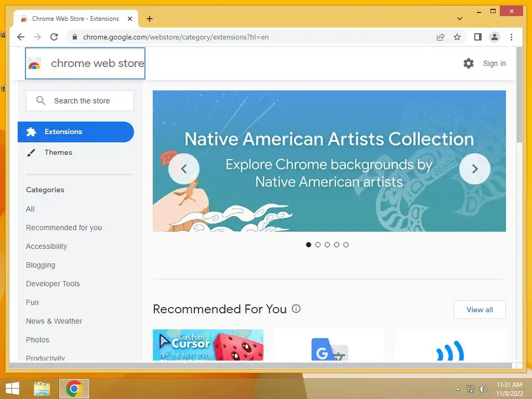Choose the All category
Screen dimensions: 532x399
click(30, 209)
